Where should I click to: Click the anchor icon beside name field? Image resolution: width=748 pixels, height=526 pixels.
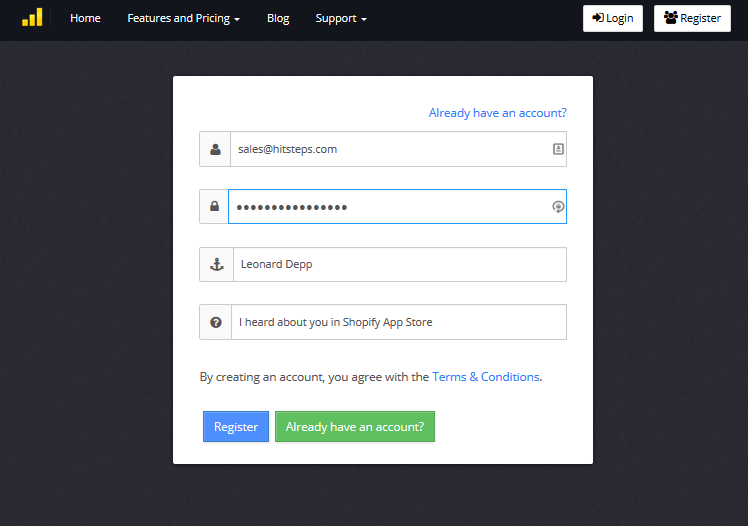pos(217,264)
